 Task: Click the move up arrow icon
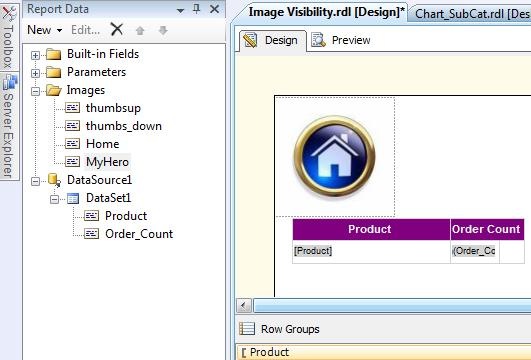[x=140, y=31]
